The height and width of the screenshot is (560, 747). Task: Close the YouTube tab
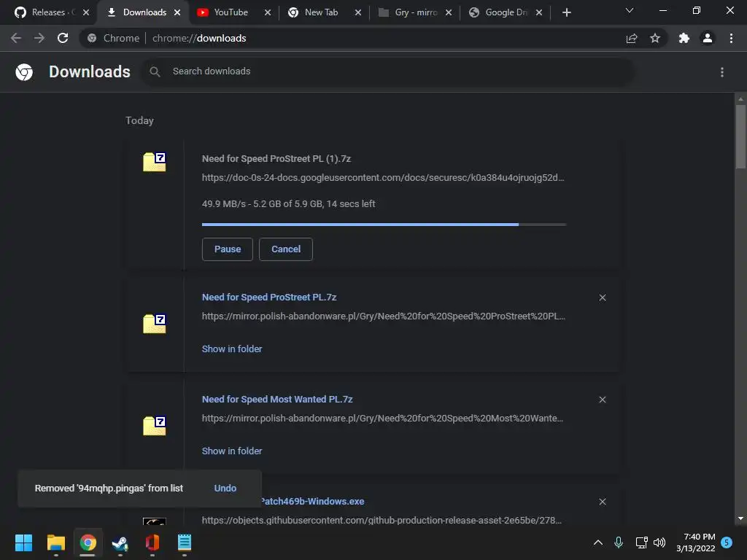[x=268, y=12]
